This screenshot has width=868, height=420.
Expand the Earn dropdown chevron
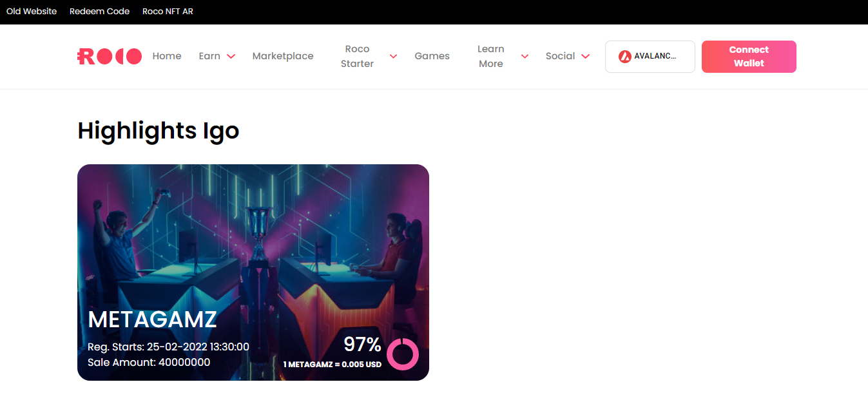tap(231, 57)
